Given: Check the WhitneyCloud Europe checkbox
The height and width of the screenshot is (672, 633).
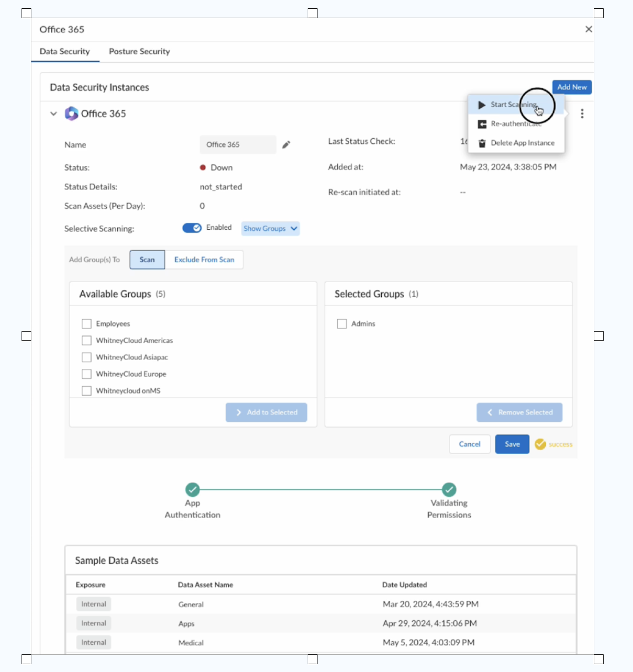Looking at the screenshot, I should [87, 374].
